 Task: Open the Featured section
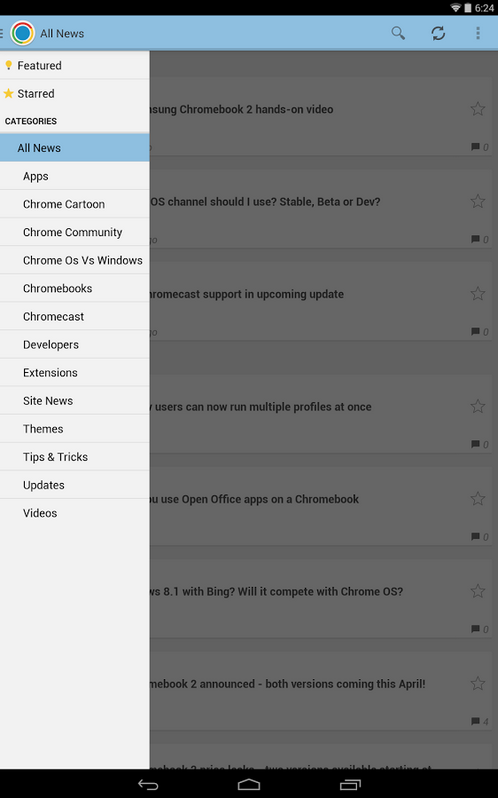pos(75,65)
